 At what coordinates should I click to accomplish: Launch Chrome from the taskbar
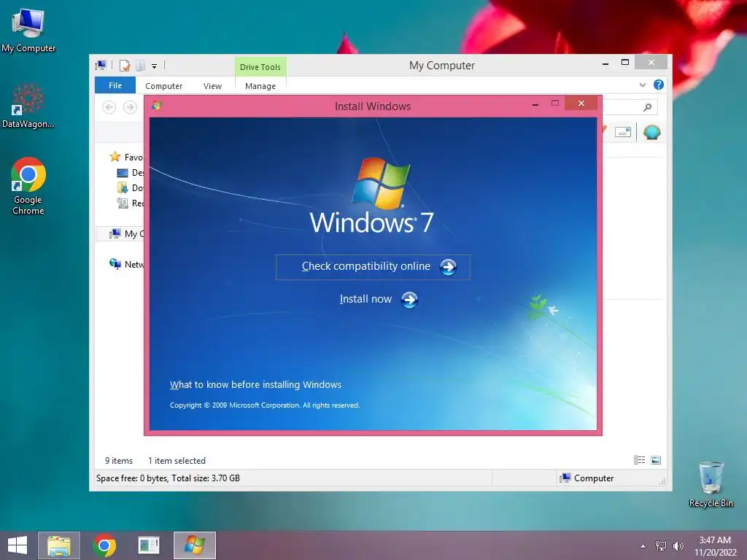coord(104,545)
